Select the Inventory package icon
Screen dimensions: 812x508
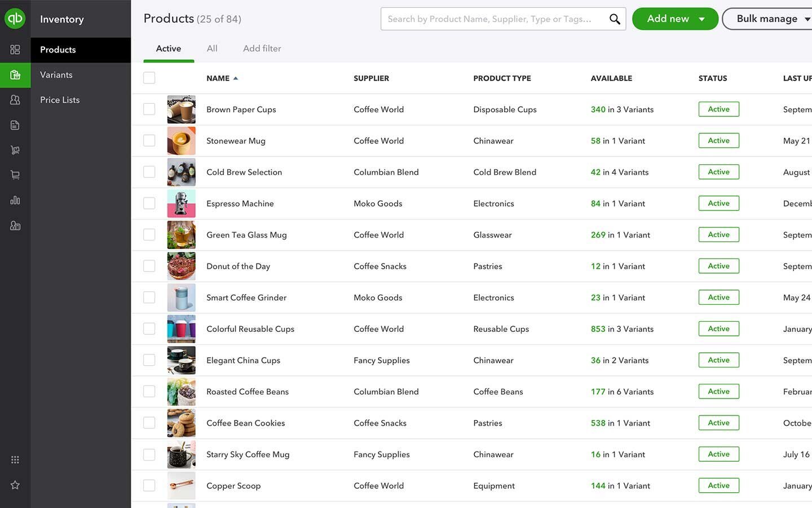(15, 75)
